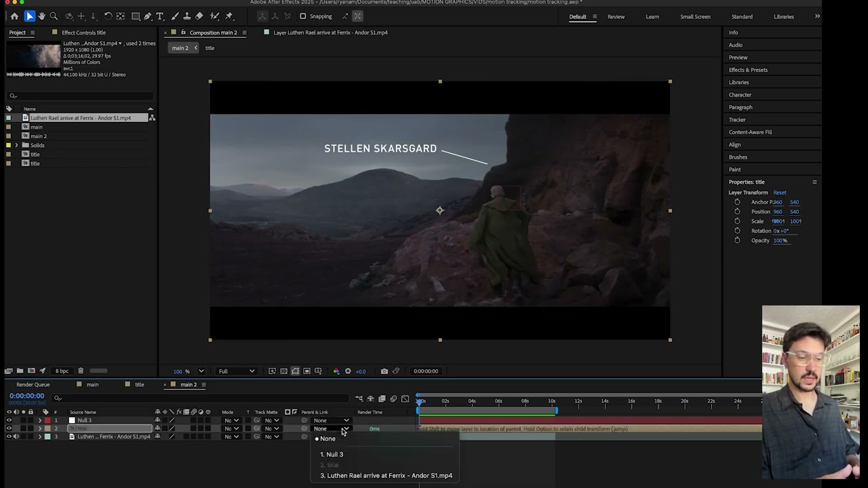Toggle Rotation stopwatch in Properties panel

point(737,230)
